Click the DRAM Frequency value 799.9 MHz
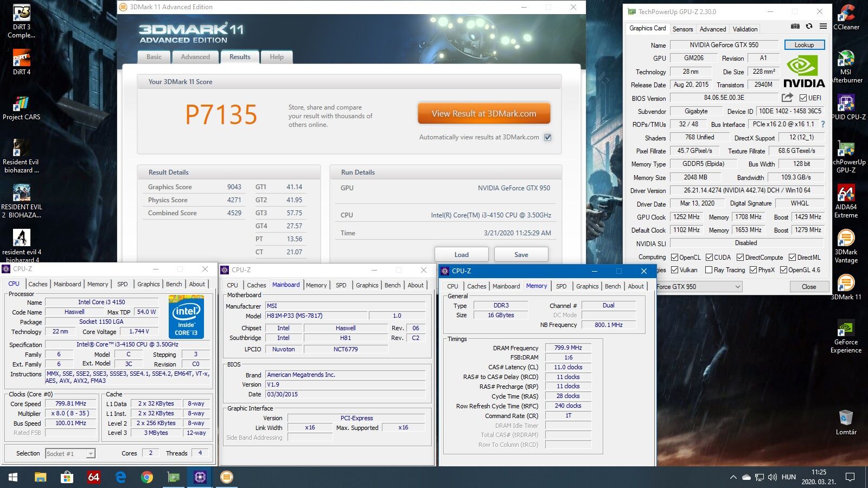Image resolution: width=868 pixels, height=488 pixels. pyautogui.click(x=568, y=348)
